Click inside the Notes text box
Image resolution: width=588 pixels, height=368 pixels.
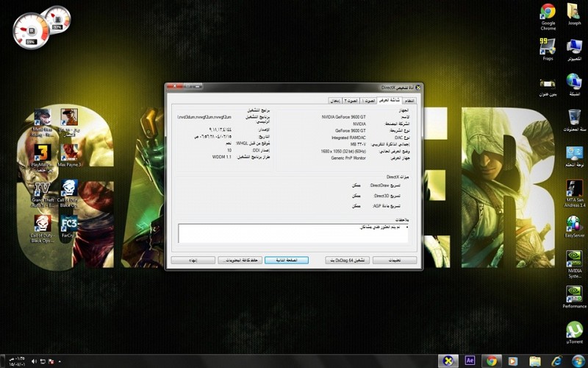(x=293, y=233)
